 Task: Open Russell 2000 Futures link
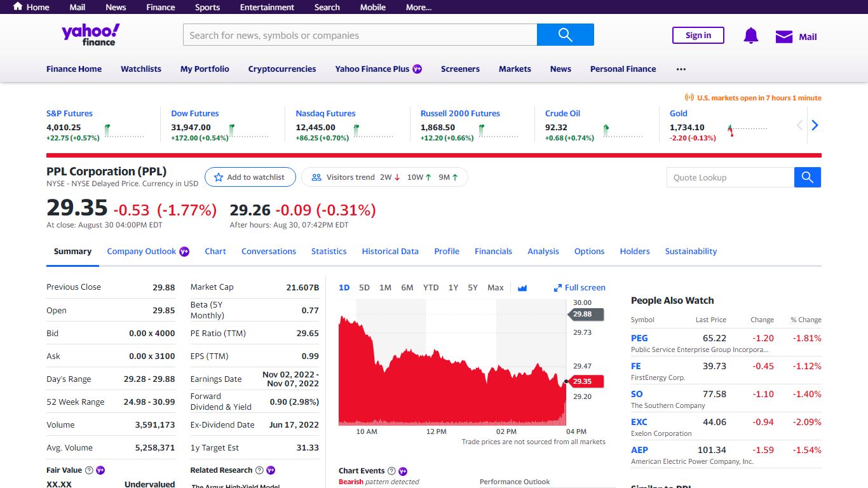coord(460,113)
